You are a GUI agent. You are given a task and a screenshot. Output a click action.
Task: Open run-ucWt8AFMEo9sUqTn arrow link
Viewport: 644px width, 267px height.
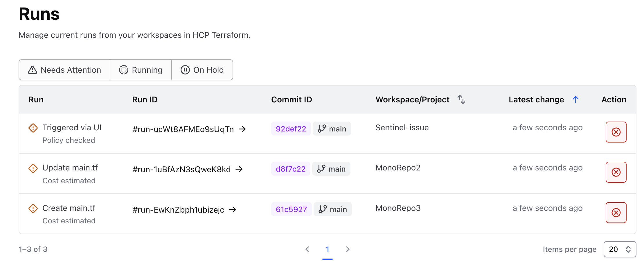[x=242, y=129]
